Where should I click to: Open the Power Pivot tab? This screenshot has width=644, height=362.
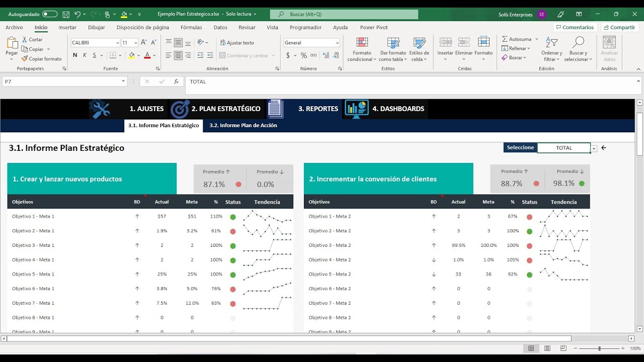374,28
